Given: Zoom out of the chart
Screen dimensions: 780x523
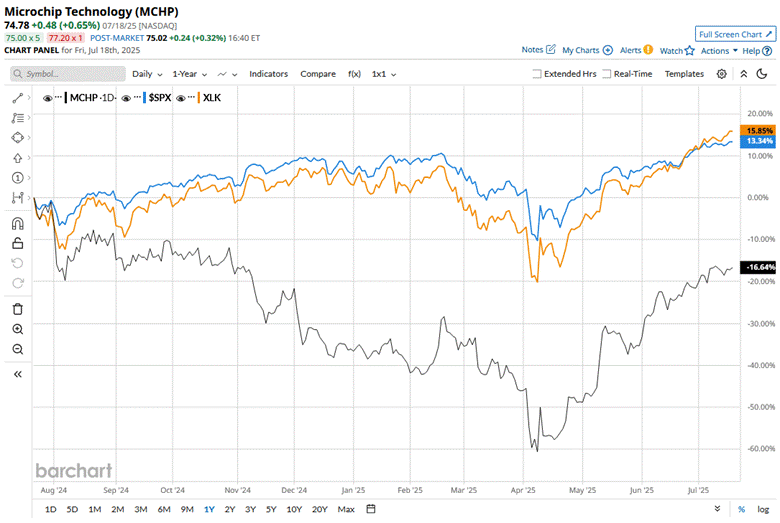Looking at the screenshot, I should click(17, 349).
